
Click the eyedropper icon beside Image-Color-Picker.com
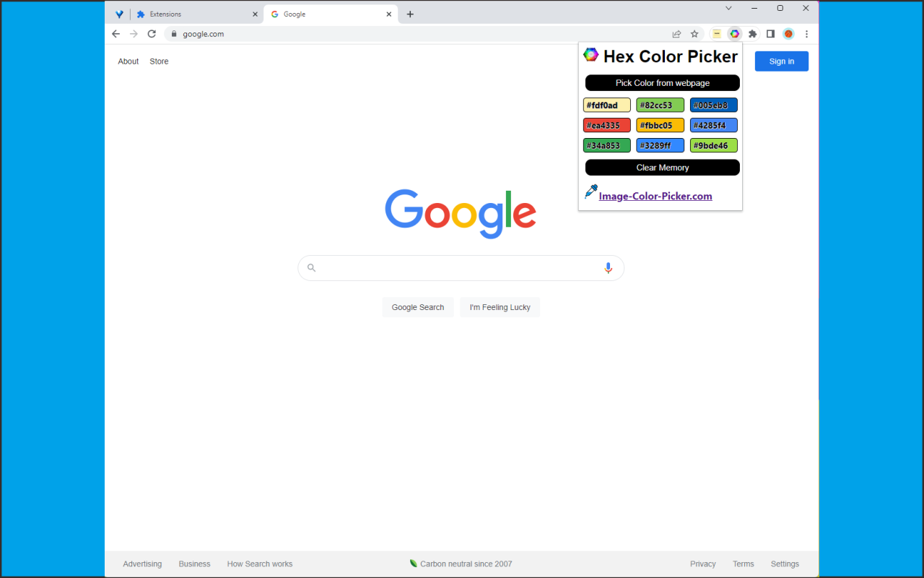[x=590, y=191]
